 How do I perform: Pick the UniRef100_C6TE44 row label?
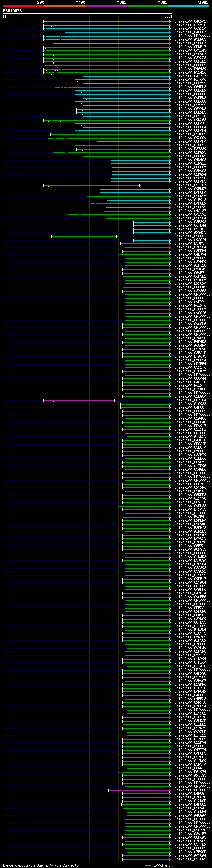190,226
